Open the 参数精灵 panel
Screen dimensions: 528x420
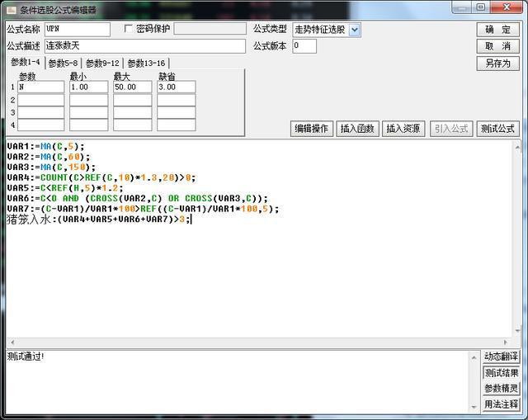pyautogui.click(x=501, y=389)
